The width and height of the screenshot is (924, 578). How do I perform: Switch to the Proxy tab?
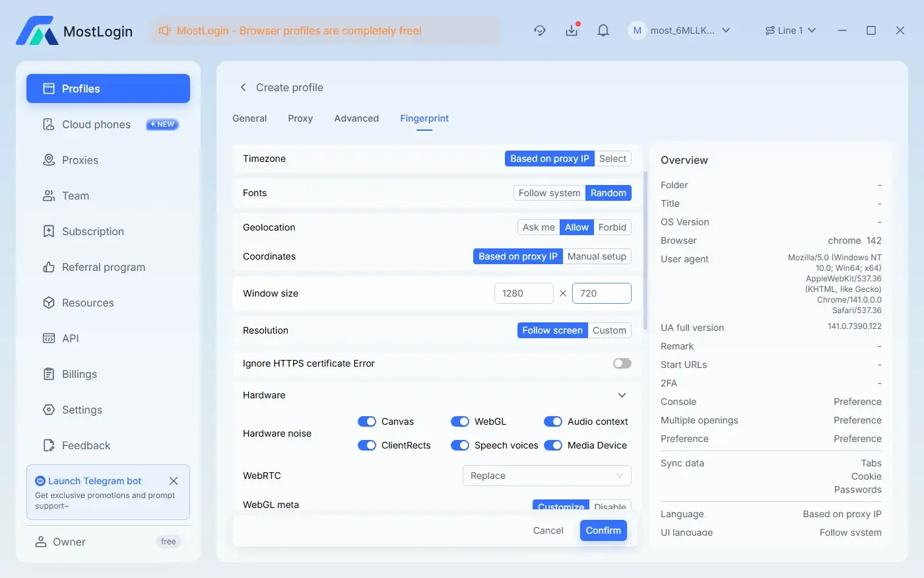click(x=300, y=118)
